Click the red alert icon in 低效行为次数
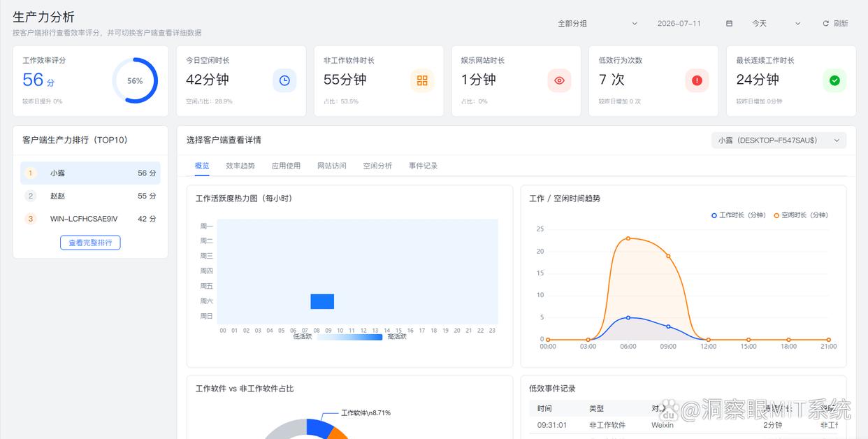Viewport: 868px width, 439px height. click(x=697, y=80)
